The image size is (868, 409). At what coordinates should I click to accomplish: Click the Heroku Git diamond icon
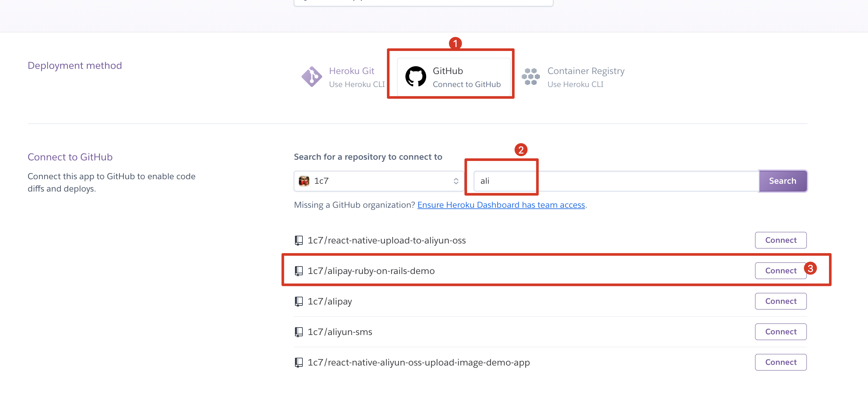pyautogui.click(x=311, y=77)
